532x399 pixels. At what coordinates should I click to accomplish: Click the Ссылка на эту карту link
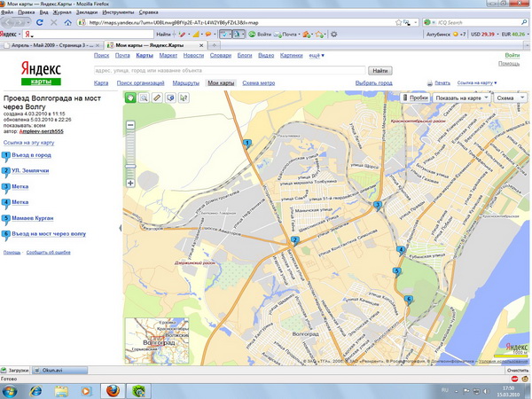coord(29,143)
